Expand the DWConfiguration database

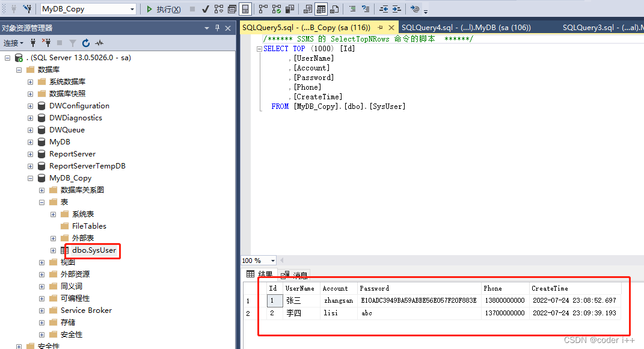click(31, 106)
